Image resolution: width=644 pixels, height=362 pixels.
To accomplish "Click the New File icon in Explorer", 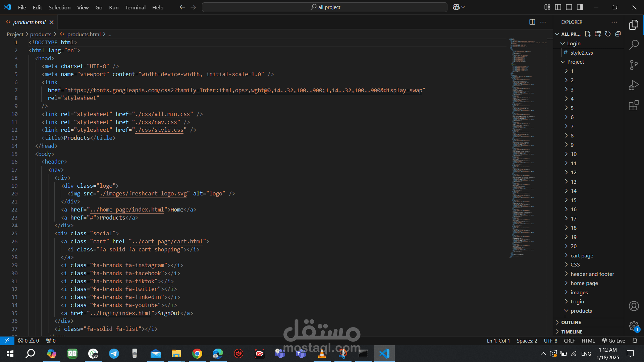I will point(588,34).
